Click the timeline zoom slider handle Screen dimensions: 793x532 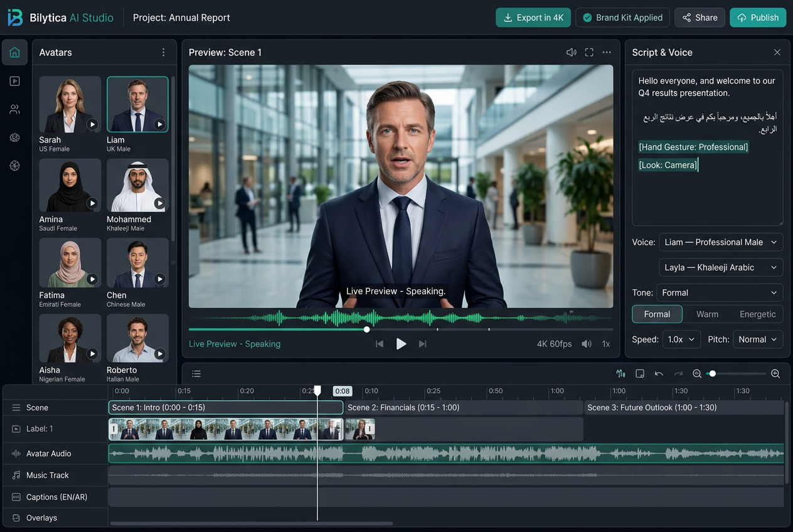(712, 374)
